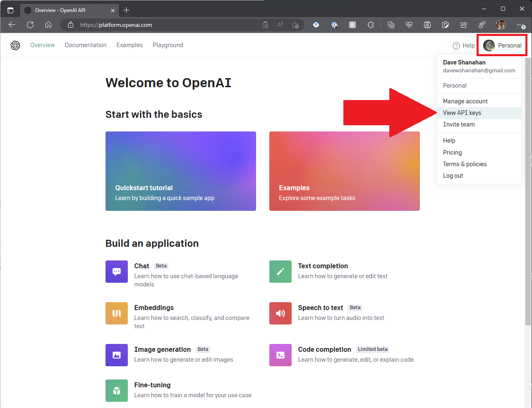Open the Fine-tuning guide link
The height and width of the screenshot is (408, 532).
click(152, 385)
